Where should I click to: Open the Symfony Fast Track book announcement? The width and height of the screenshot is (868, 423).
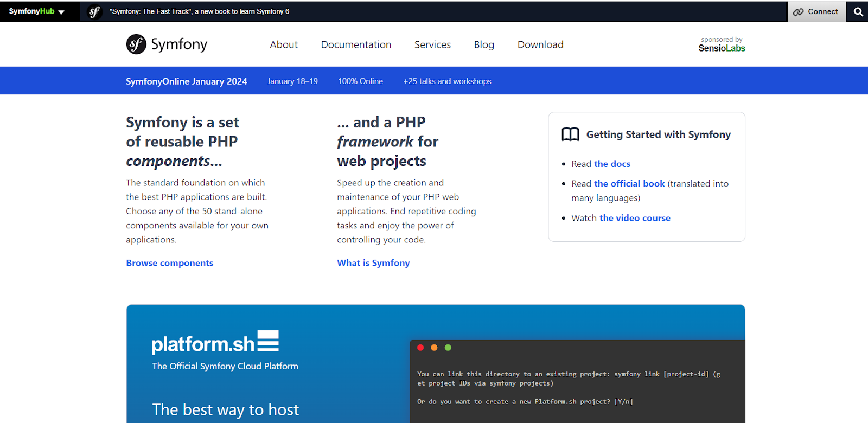point(200,11)
